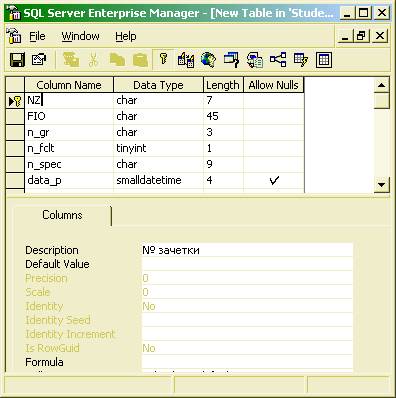
Task: Uncheck Allow Nulls for data_p row
Action: (x=274, y=180)
